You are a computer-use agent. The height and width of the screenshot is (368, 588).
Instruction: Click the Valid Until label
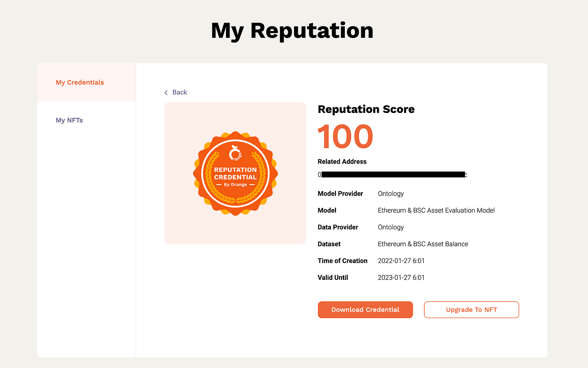tap(333, 277)
